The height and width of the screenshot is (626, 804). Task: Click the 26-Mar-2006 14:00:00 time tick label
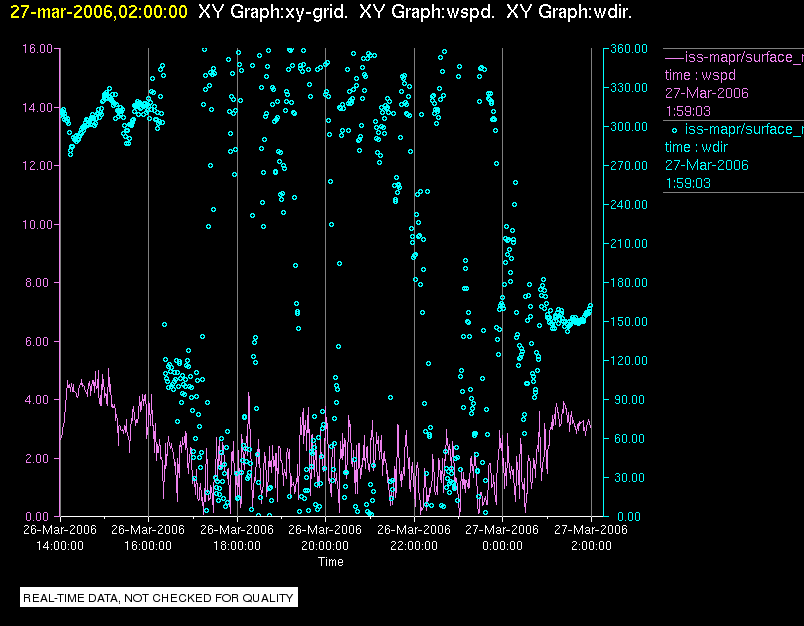coord(60,537)
